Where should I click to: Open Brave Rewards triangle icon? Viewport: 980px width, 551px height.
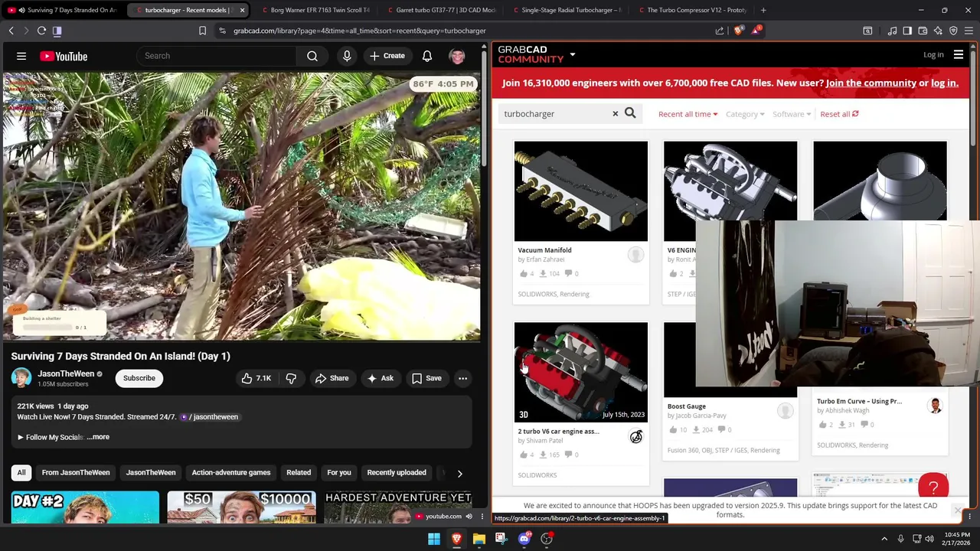pyautogui.click(x=757, y=31)
